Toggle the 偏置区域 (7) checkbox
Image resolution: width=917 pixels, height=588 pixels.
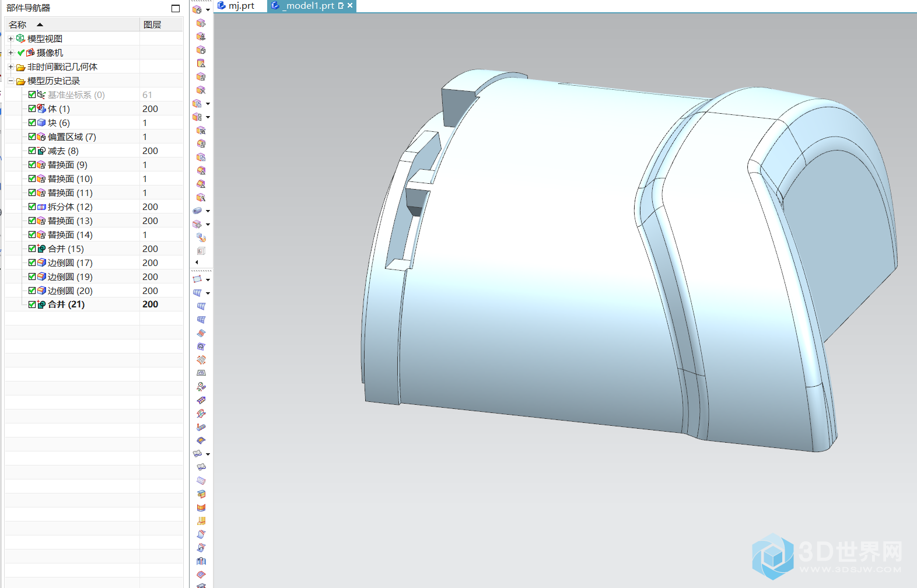point(32,136)
